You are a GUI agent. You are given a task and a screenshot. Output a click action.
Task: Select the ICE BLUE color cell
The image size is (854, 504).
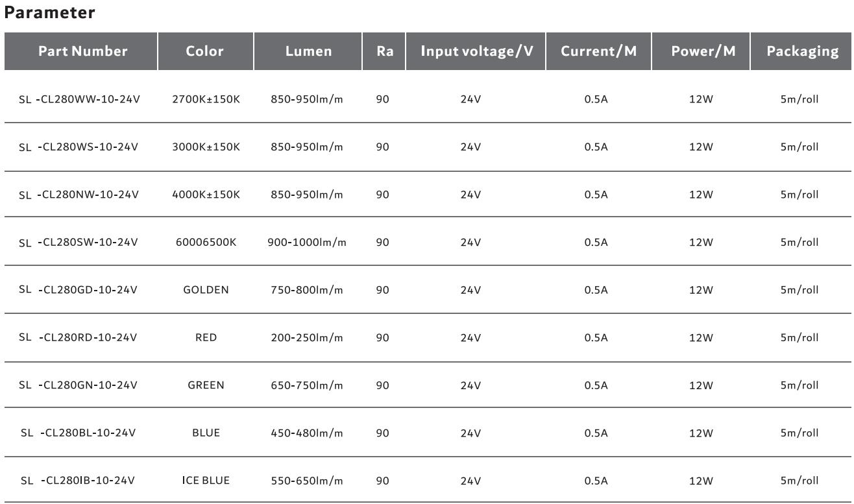click(x=206, y=481)
